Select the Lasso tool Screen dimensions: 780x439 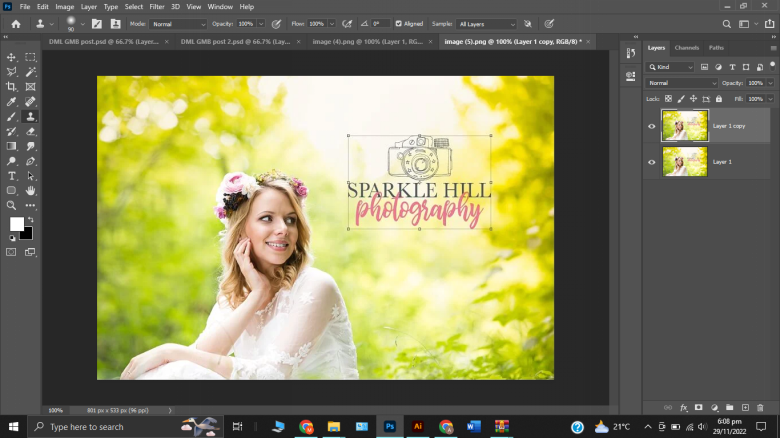coord(11,72)
